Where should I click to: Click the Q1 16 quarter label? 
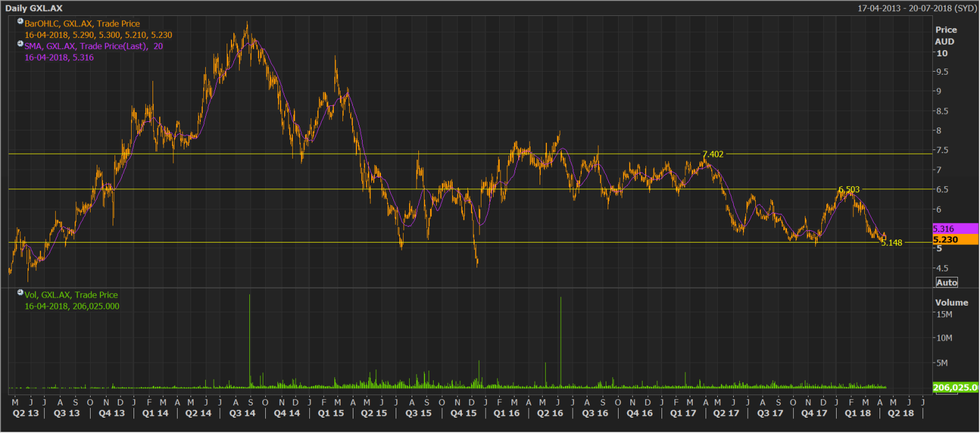507,413
